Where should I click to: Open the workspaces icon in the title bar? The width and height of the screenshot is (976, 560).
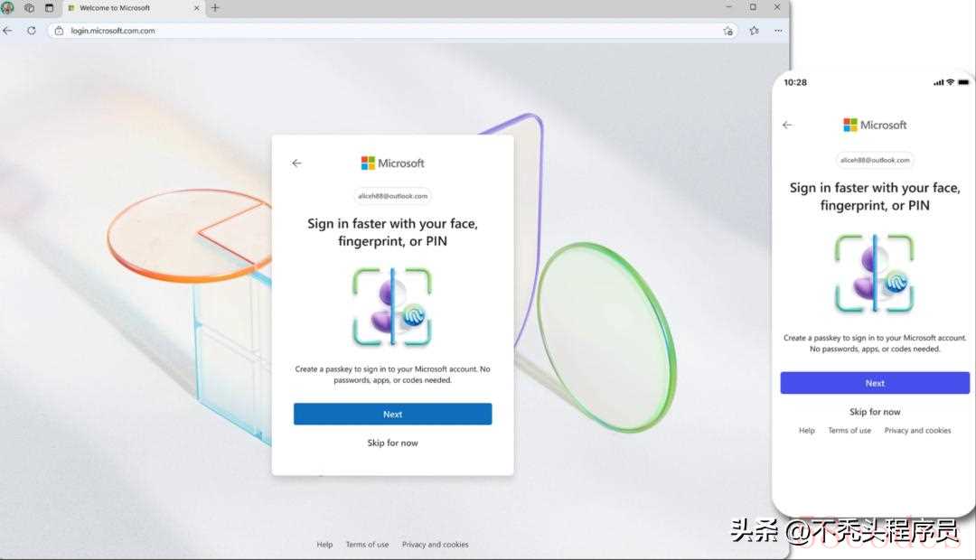[x=29, y=8]
